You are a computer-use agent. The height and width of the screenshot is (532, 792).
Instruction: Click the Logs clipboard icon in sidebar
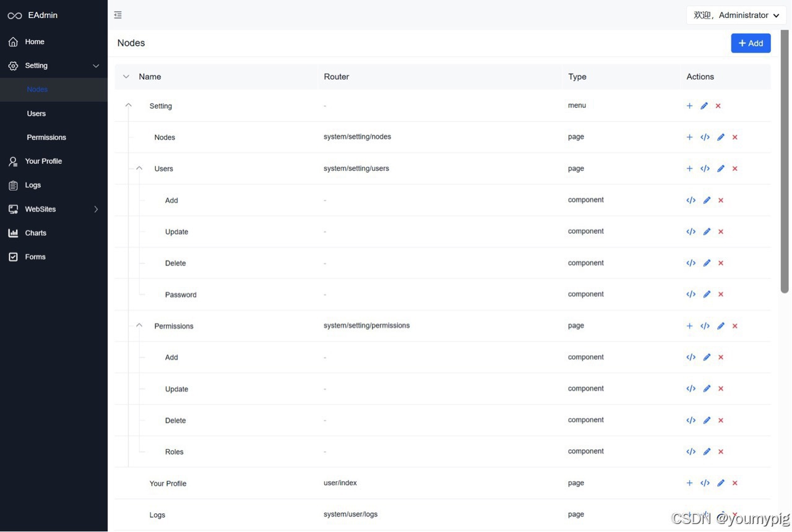tap(13, 186)
